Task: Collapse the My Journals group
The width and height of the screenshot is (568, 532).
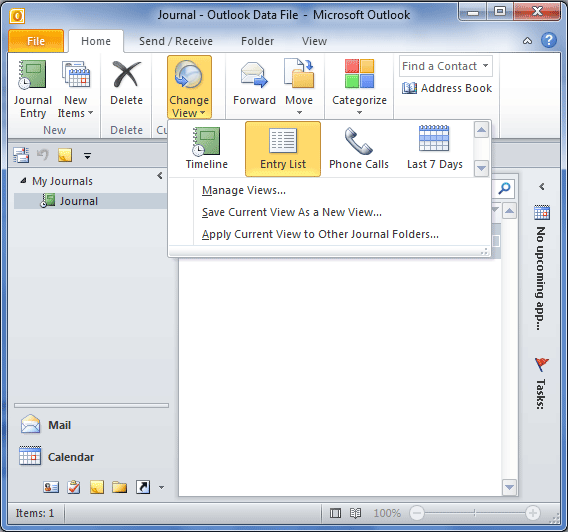Action: (23, 181)
